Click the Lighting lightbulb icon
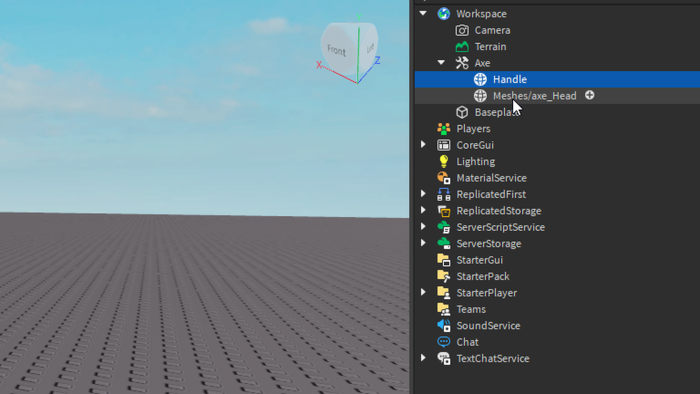700x394 pixels. coord(443,161)
